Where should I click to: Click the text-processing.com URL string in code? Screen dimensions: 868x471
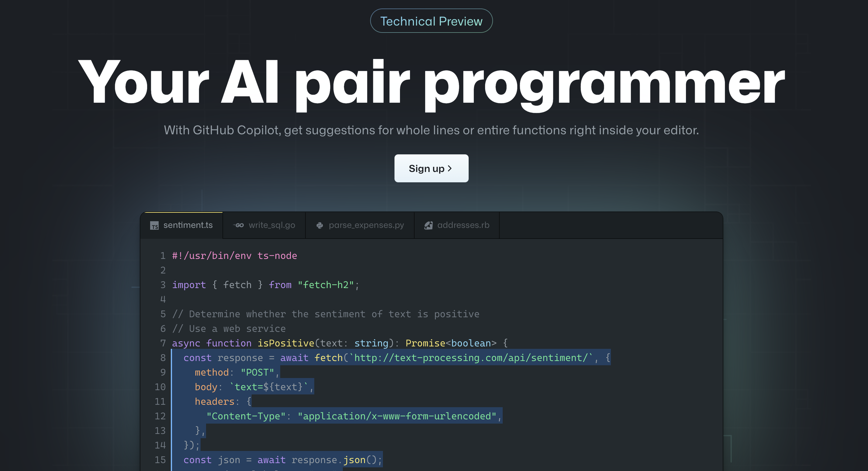(x=470, y=357)
